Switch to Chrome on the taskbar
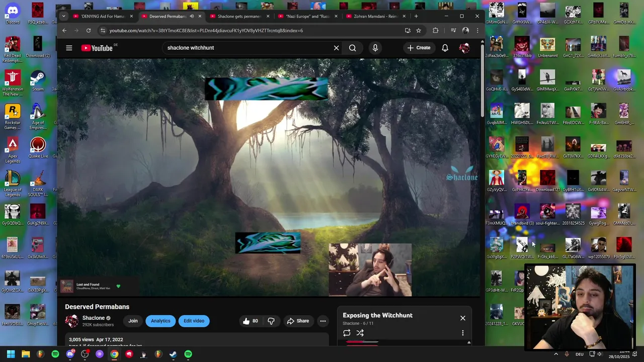The width and height of the screenshot is (644, 362). pyautogui.click(x=114, y=354)
